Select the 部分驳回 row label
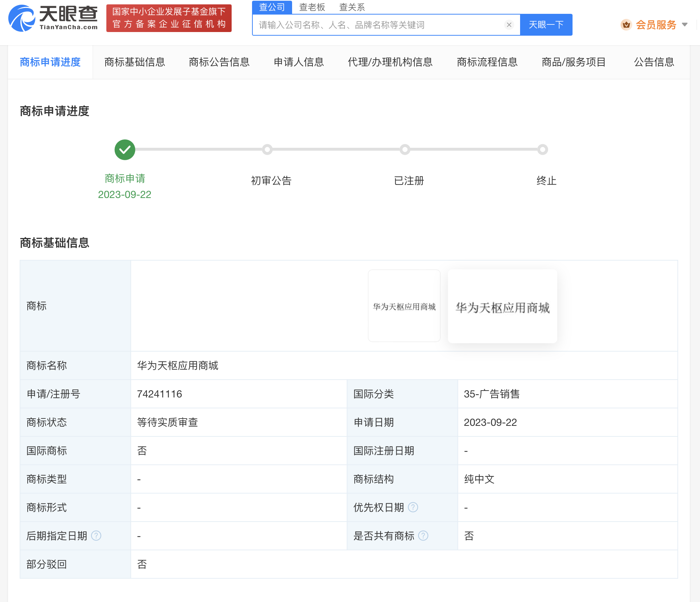700x602 pixels. (x=47, y=564)
